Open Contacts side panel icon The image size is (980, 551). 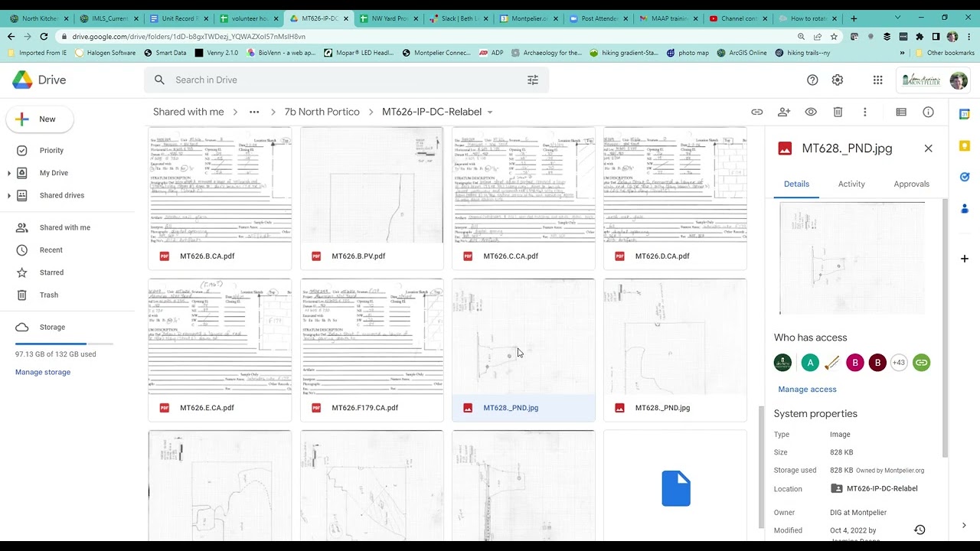pyautogui.click(x=965, y=208)
